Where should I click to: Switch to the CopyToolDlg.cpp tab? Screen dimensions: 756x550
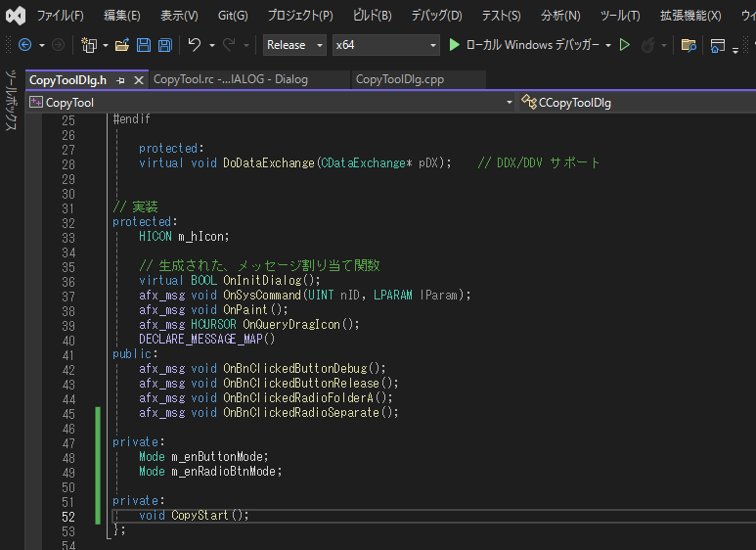click(x=400, y=79)
